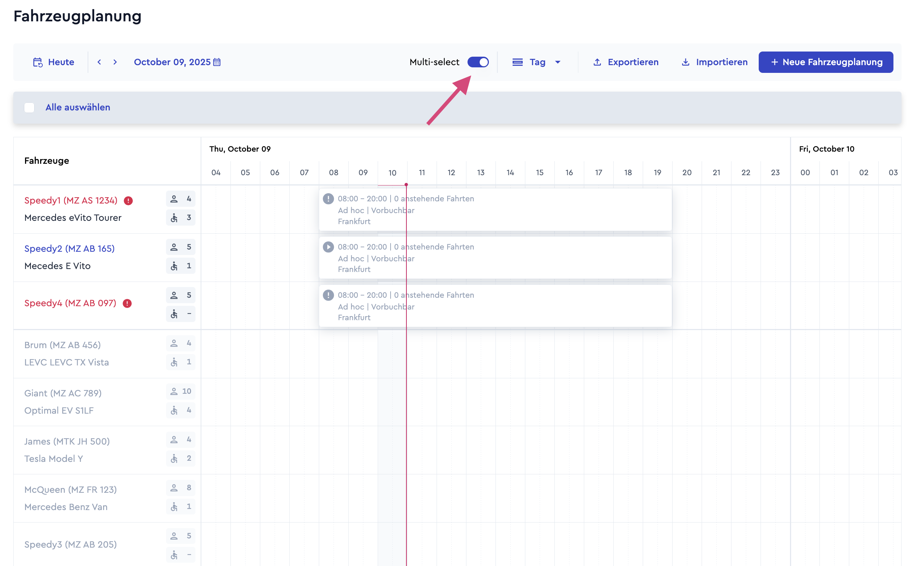Open date picker calendar icon

(x=217, y=62)
